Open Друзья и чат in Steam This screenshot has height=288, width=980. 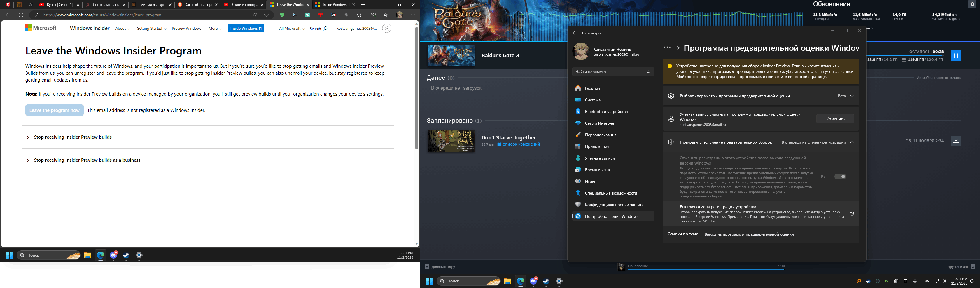(x=961, y=267)
